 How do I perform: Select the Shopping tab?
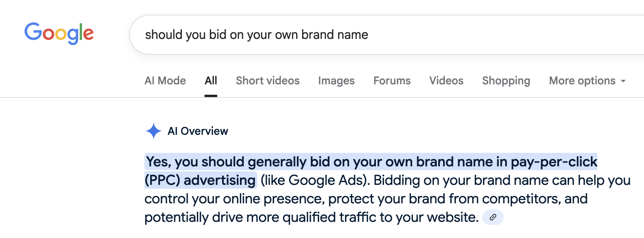coord(506,81)
